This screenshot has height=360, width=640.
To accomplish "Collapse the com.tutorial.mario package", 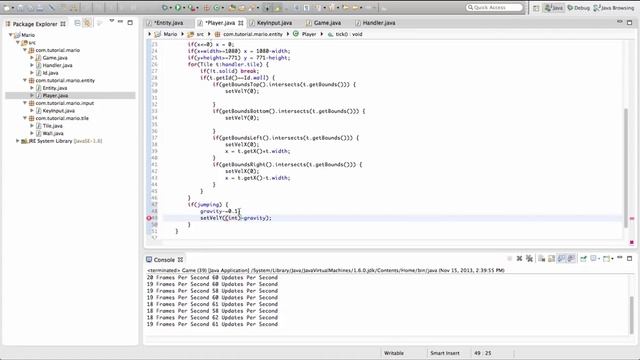I will (x=25, y=50).
